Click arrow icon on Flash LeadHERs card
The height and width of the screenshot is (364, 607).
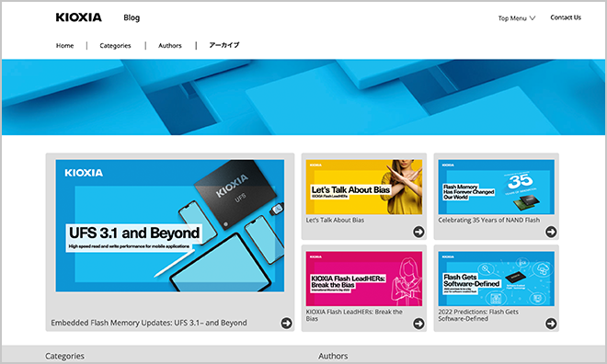pyautogui.click(x=418, y=324)
